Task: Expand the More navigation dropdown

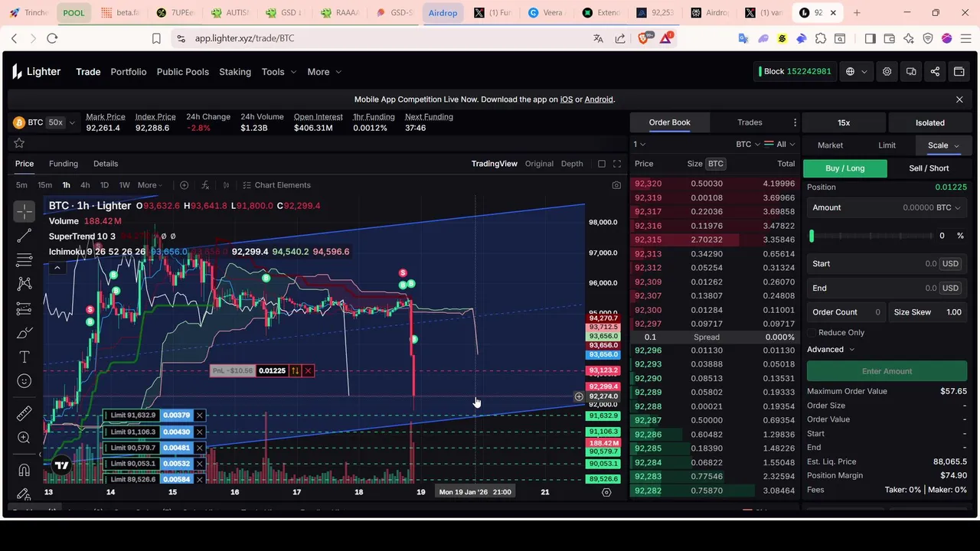Action: pyautogui.click(x=324, y=72)
